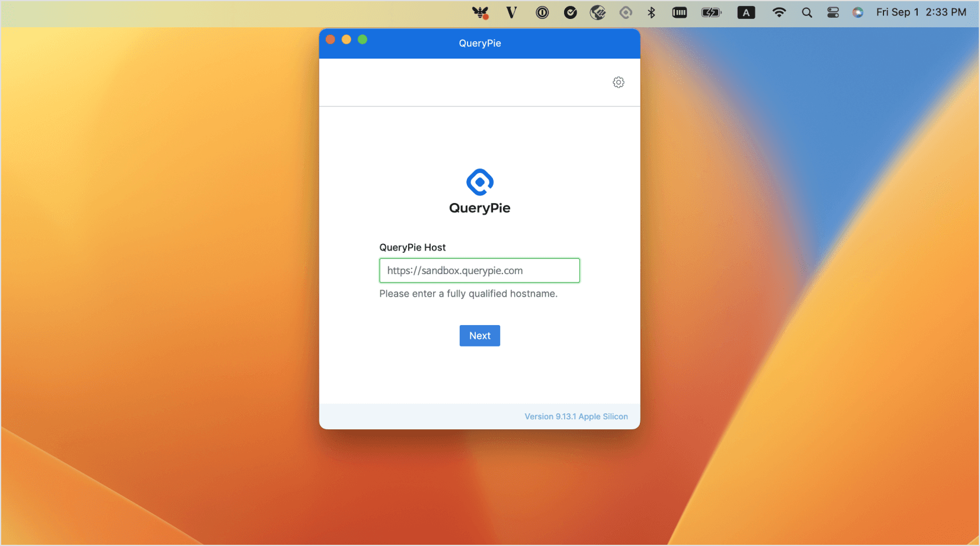Open the Bluetooth menu bar icon

(x=652, y=12)
